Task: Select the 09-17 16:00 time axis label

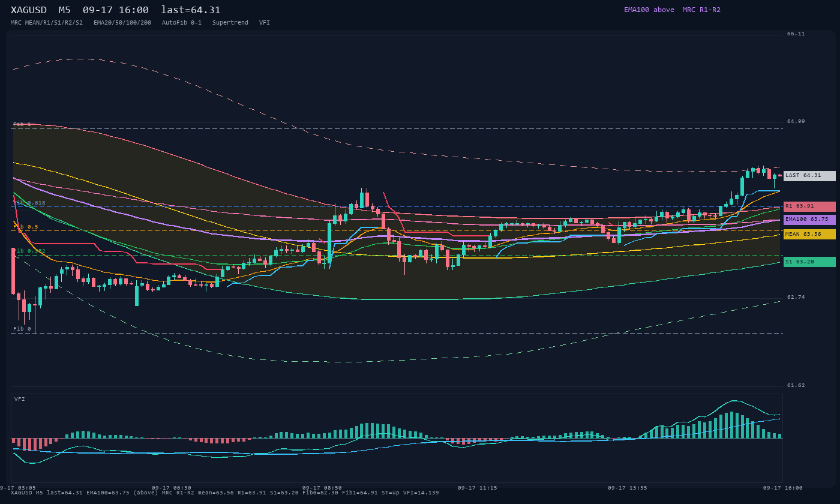Action: pos(783,488)
